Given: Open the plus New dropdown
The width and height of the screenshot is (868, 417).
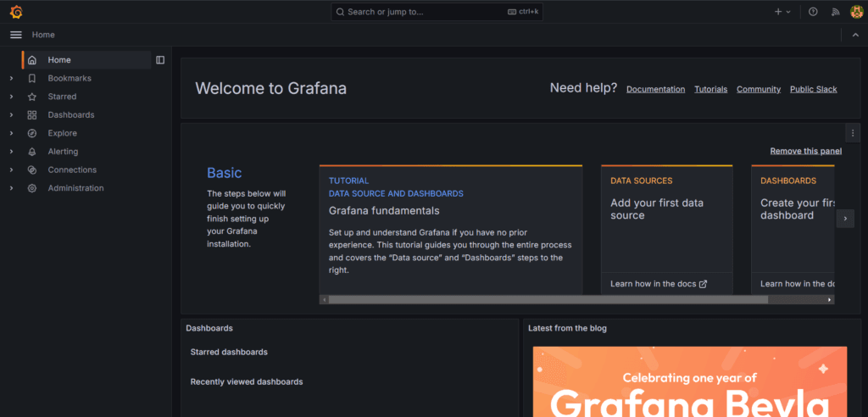Looking at the screenshot, I should click(x=782, y=12).
